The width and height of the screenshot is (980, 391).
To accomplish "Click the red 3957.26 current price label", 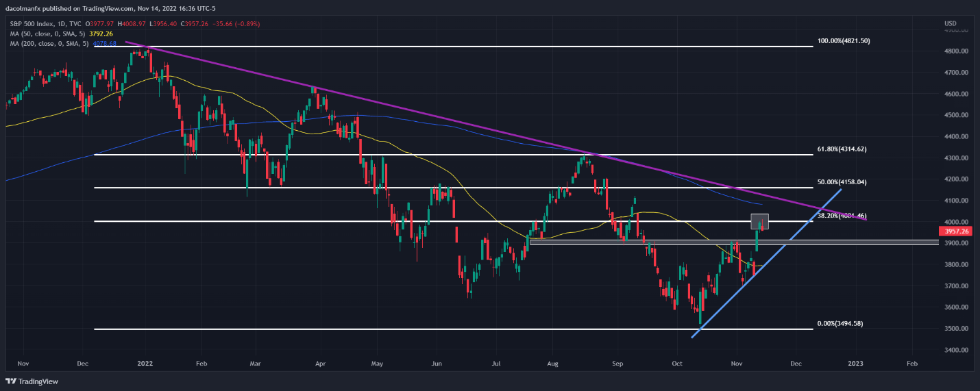I will tap(957, 232).
